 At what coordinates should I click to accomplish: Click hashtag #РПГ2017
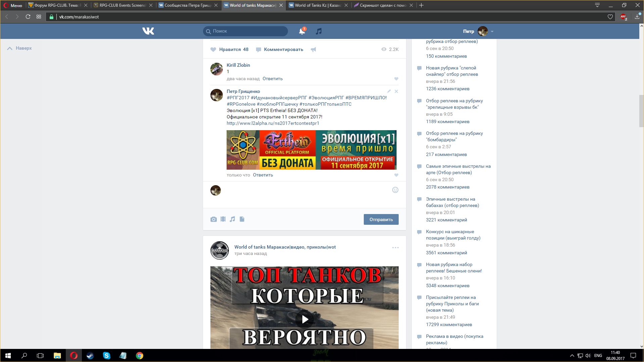pyautogui.click(x=238, y=98)
